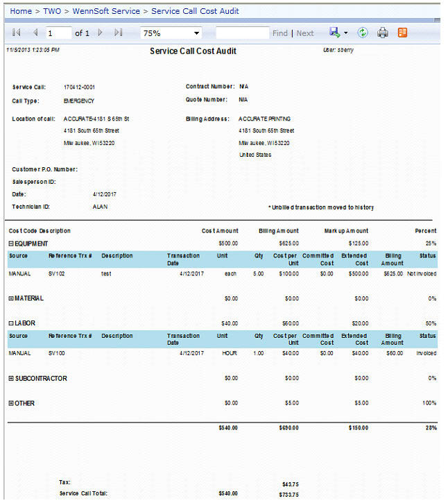
Task: Expand the SUBCONTRACTOR cost section
Action: (x=11, y=379)
